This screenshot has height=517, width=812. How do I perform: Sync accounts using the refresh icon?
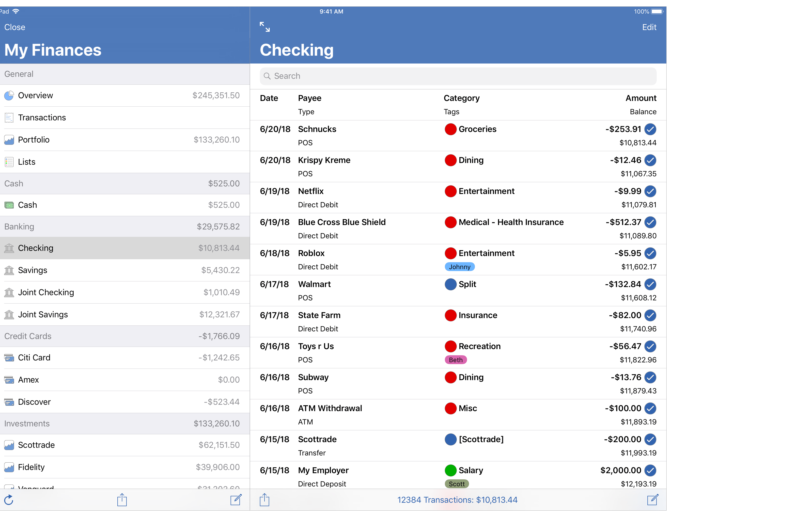pyautogui.click(x=9, y=500)
